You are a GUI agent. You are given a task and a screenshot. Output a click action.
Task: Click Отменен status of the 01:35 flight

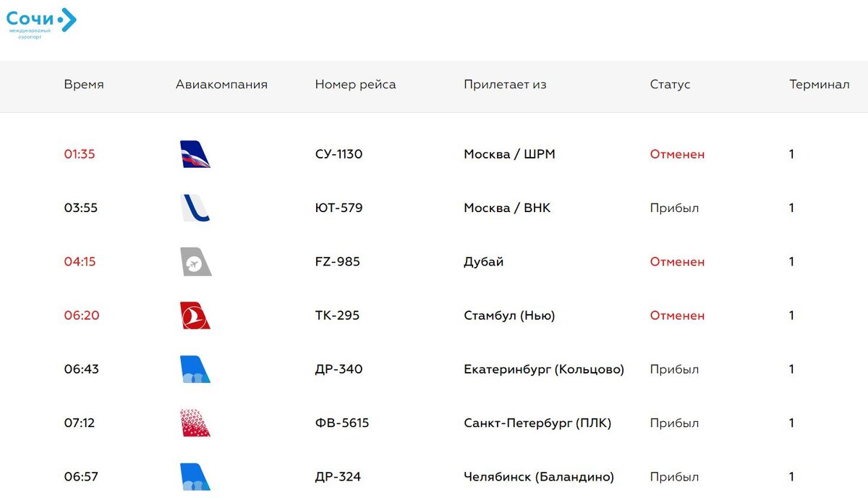coord(677,154)
